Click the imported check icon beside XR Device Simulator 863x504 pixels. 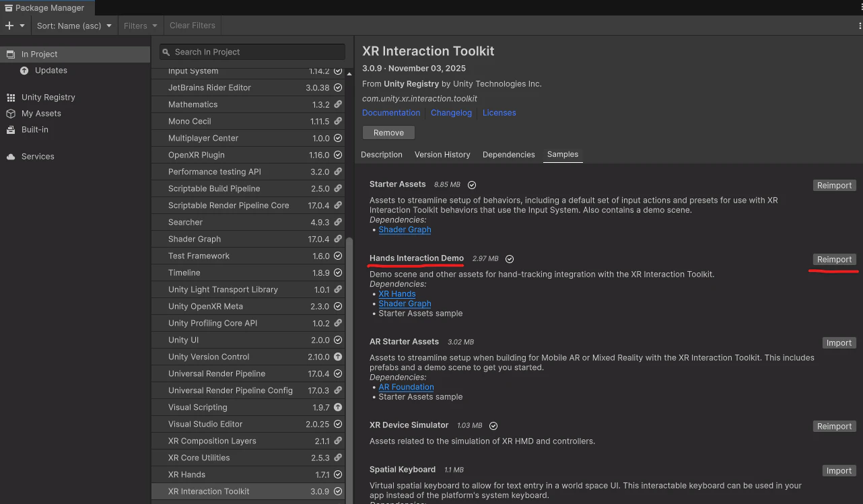(493, 426)
